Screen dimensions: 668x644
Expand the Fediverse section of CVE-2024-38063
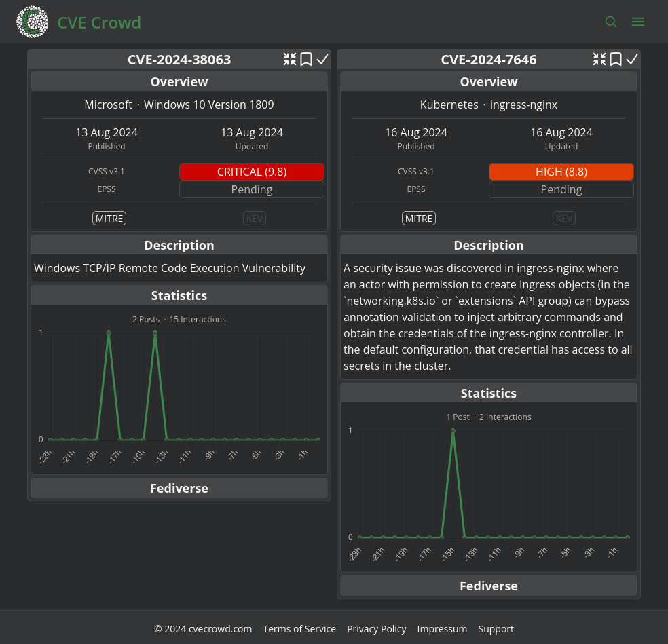pyautogui.click(x=179, y=488)
